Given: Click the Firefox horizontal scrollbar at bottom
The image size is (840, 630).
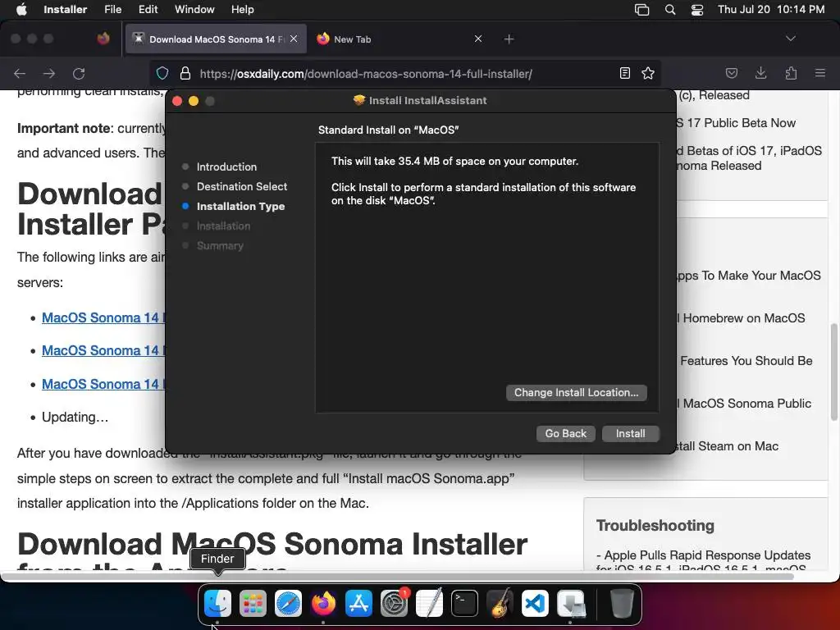Looking at the screenshot, I should click(x=397, y=577).
